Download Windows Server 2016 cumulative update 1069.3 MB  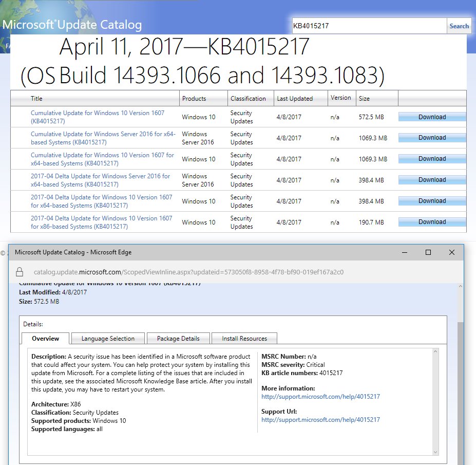(432, 138)
